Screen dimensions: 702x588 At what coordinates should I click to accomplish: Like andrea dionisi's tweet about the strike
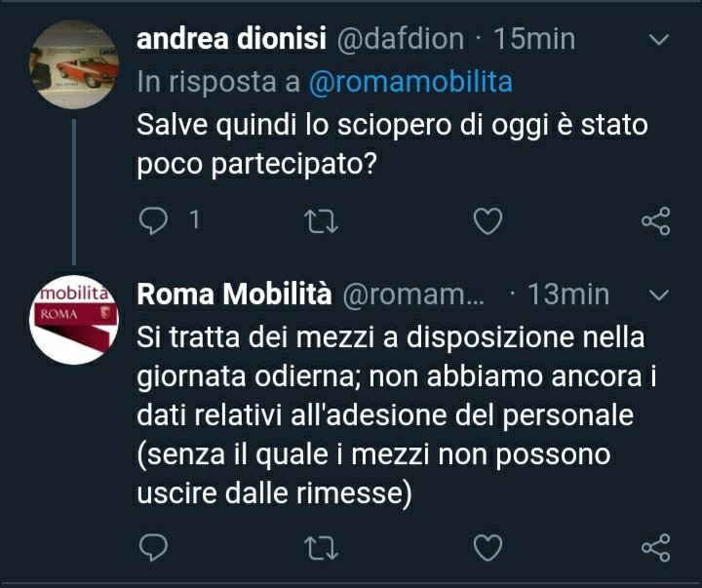(487, 221)
